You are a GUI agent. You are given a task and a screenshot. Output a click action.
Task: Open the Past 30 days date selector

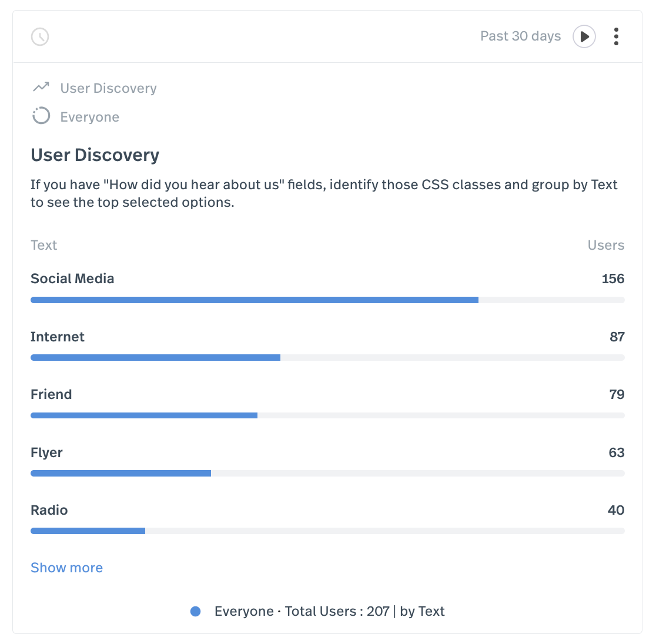(520, 36)
